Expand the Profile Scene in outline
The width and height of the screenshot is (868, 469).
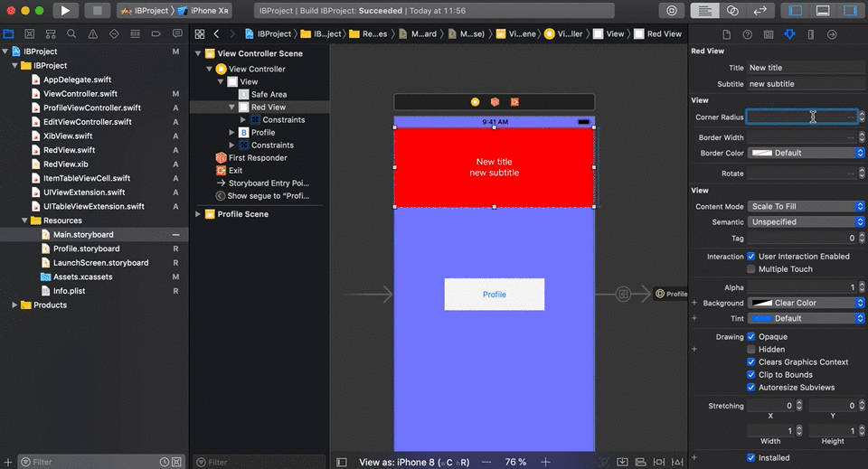[x=198, y=214]
